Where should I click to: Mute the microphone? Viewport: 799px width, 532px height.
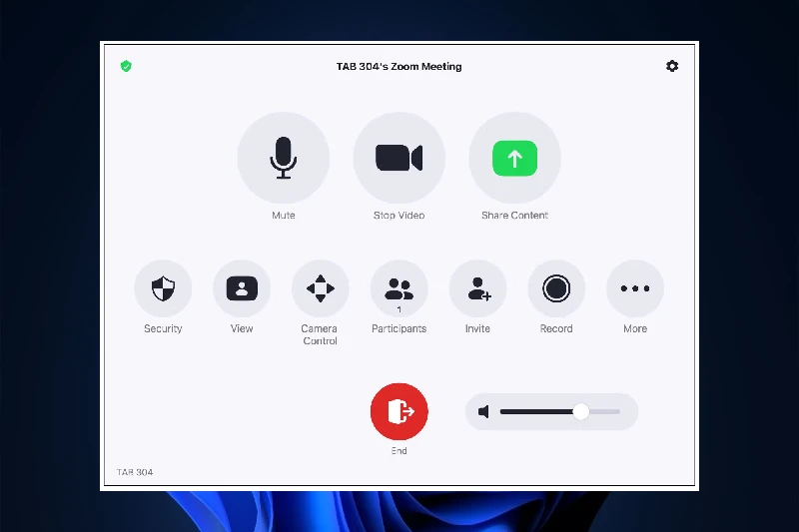(284, 158)
